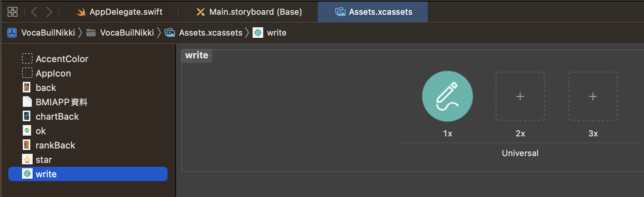Open the VocaBuilNikki folder breadcrumb
The height and width of the screenshot is (197, 644).
pyautogui.click(x=120, y=33)
